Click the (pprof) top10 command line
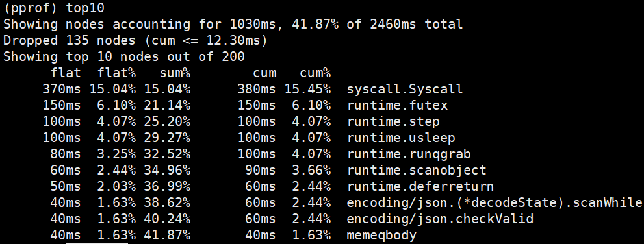The image size is (644, 244). pyautogui.click(x=54, y=8)
